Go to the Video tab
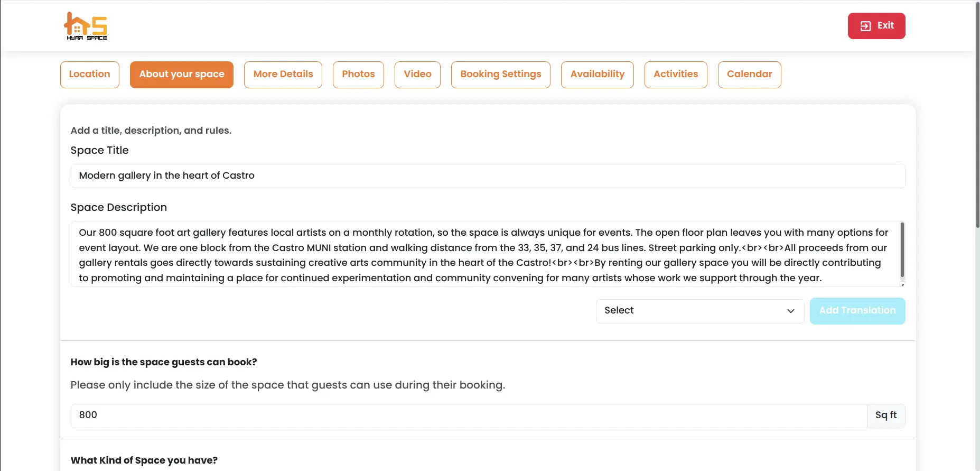Viewport: 980px width, 471px height. (417, 74)
